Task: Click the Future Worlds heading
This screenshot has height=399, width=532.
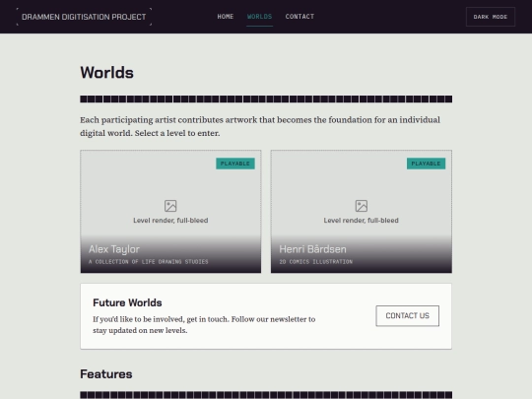Action: (x=127, y=302)
